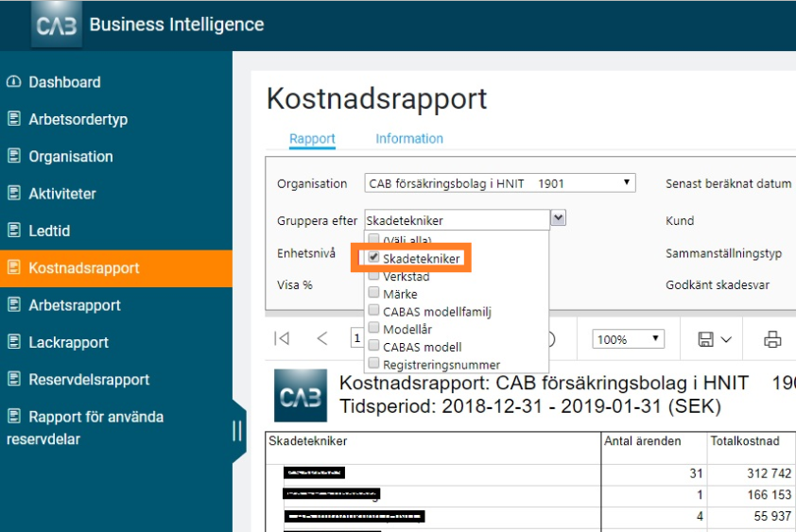Check the (Välj alla) checkbox
The width and height of the screenshot is (796, 532).
click(x=373, y=238)
